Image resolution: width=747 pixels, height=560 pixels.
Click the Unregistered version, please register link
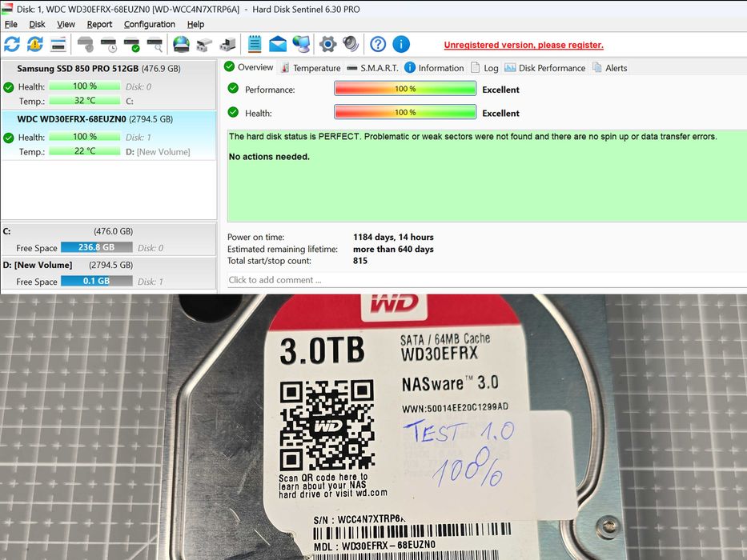(524, 45)
